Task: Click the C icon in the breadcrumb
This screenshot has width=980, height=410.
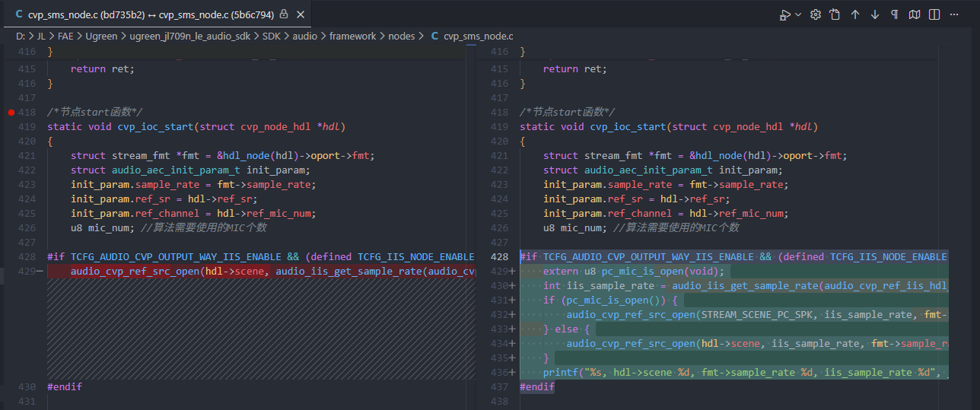Action: click(434, 36)
